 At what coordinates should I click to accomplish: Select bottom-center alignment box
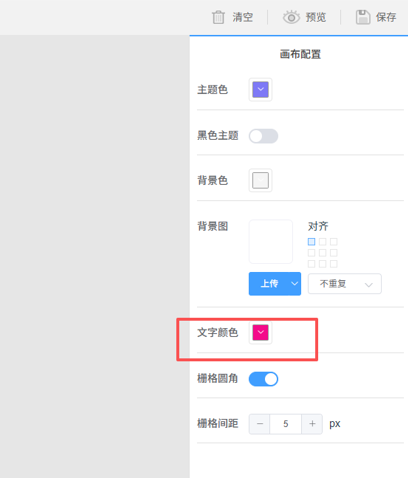coord(322,264)
